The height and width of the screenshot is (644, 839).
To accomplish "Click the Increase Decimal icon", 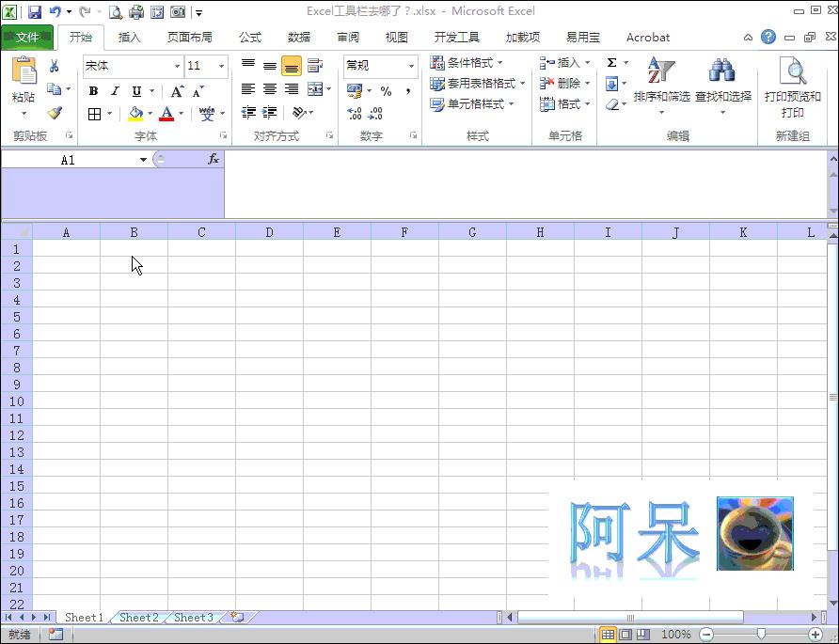I will click(x=356, y=113).
